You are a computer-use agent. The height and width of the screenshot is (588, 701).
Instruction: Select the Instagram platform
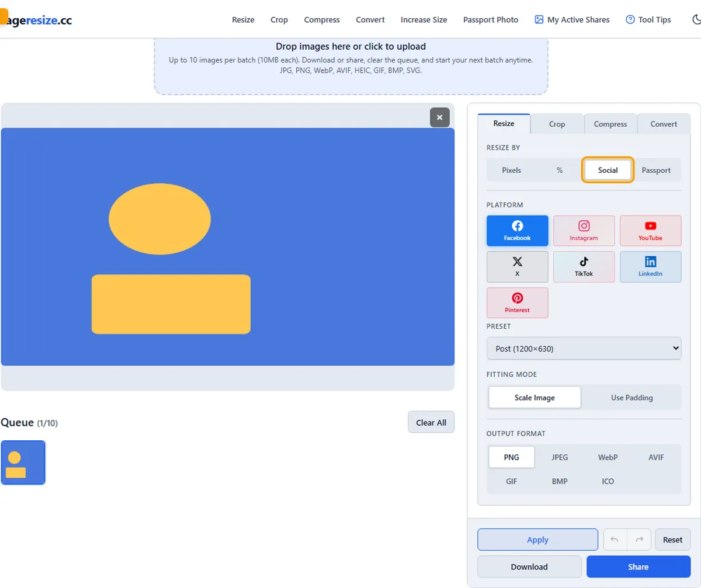click(584, 231)
